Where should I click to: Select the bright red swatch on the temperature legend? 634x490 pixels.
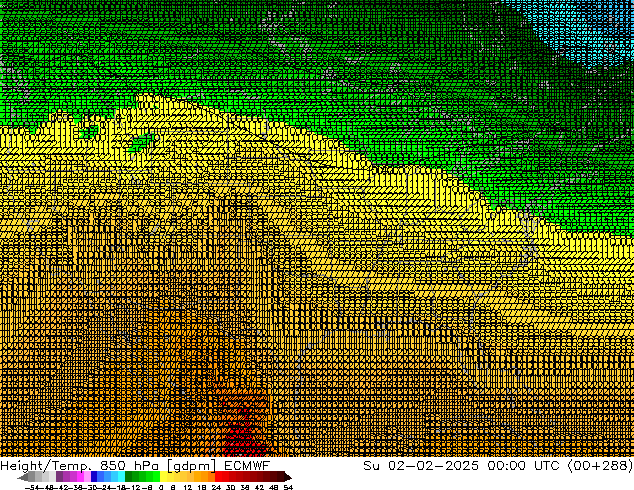pos(218,477)
